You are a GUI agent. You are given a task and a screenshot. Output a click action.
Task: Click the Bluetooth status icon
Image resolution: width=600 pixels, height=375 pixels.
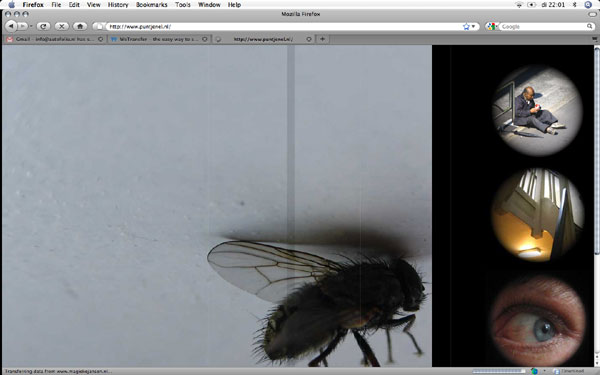[574, 5]
